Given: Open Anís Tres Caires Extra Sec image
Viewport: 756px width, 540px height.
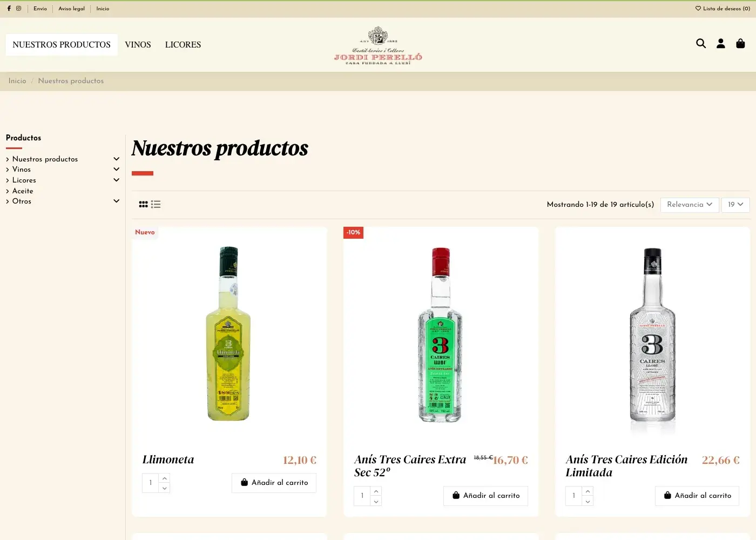Looking at the screenshot, I should pos(441,335).
